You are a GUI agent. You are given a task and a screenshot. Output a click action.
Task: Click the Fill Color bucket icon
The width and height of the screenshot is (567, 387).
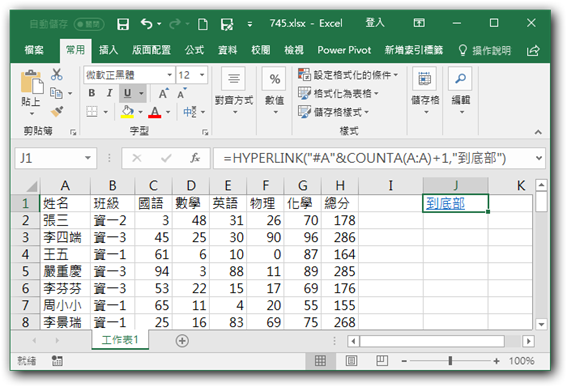(x=127, y=112)
